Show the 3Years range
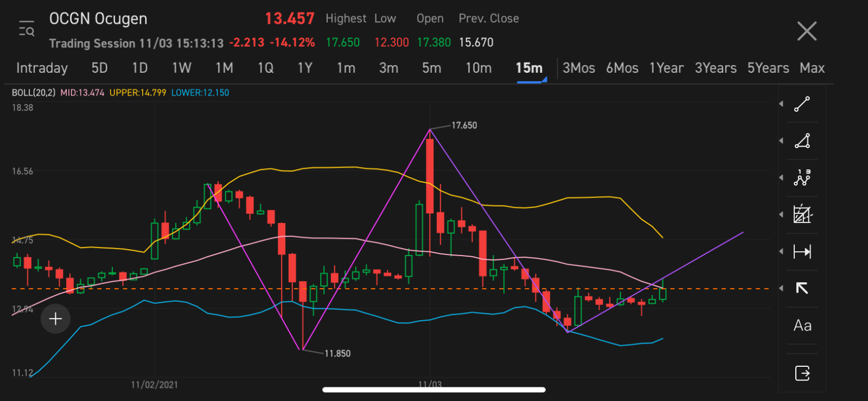 (716, 68)
